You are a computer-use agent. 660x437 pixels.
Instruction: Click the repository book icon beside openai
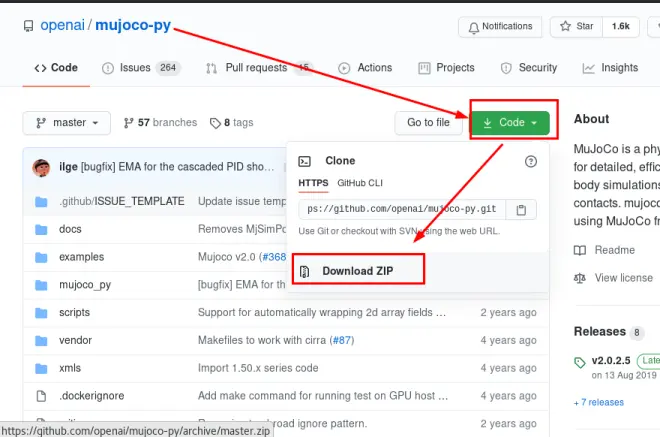coord(28,26)
